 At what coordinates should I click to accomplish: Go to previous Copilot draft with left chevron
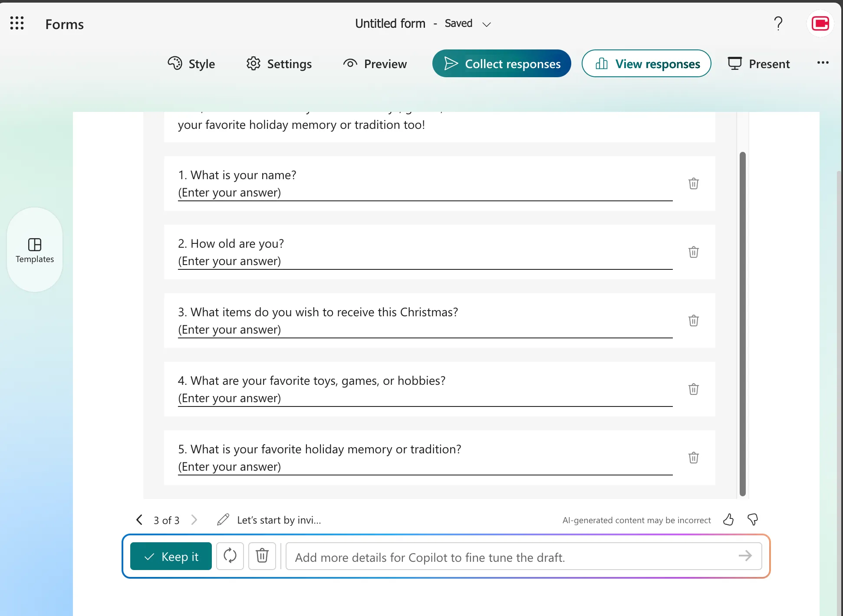coord(139,519)
